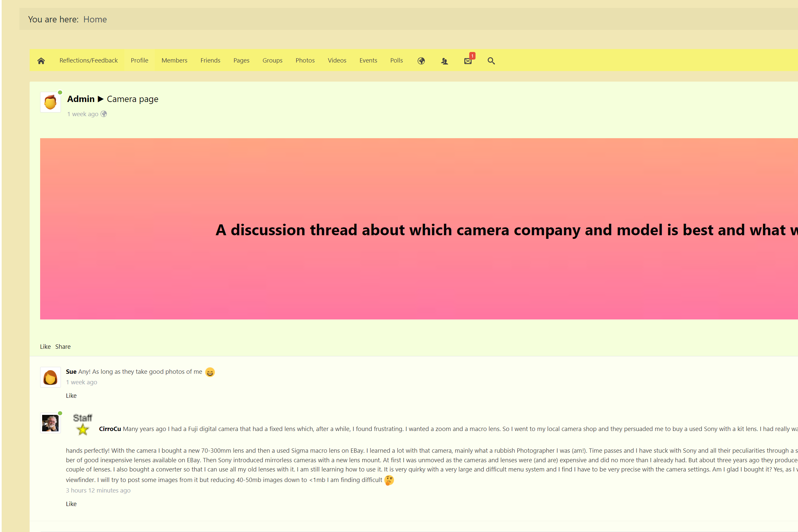Open the Camera page link in post header
798x532 pixels.
(132, 99)
